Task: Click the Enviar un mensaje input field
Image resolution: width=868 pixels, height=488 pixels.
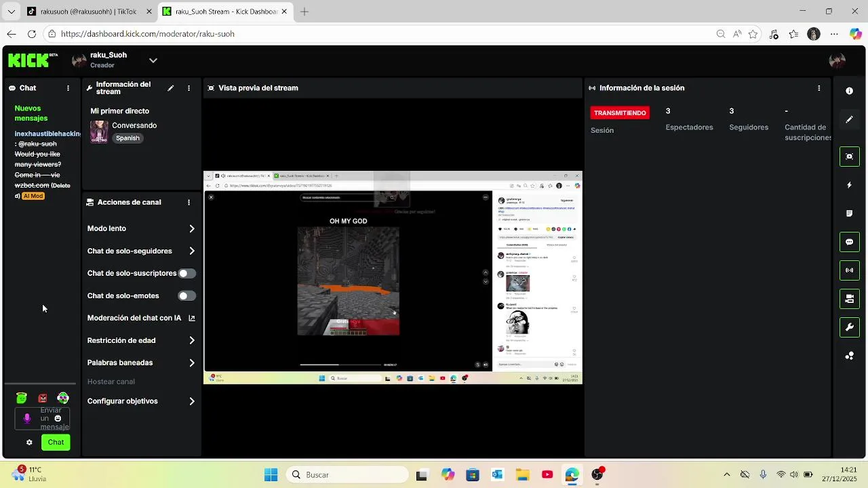Action: pos(42,419)
